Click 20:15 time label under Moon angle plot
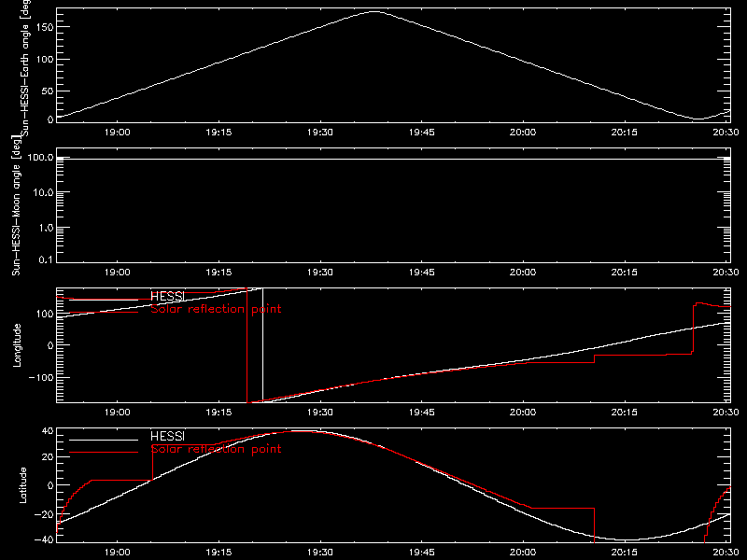747x560 pixels. [x=624, y=273]
